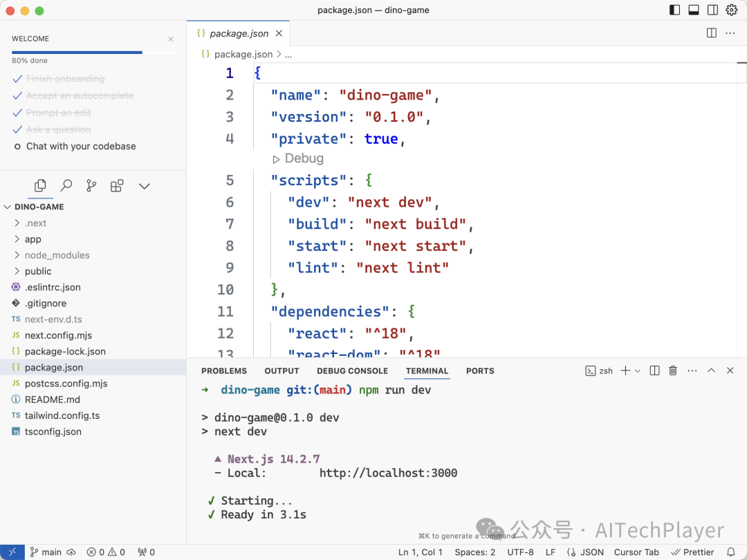Toggle the primary sidebar layout icon
This screenshot has height=560, width=747.
(x=675, y=10)
